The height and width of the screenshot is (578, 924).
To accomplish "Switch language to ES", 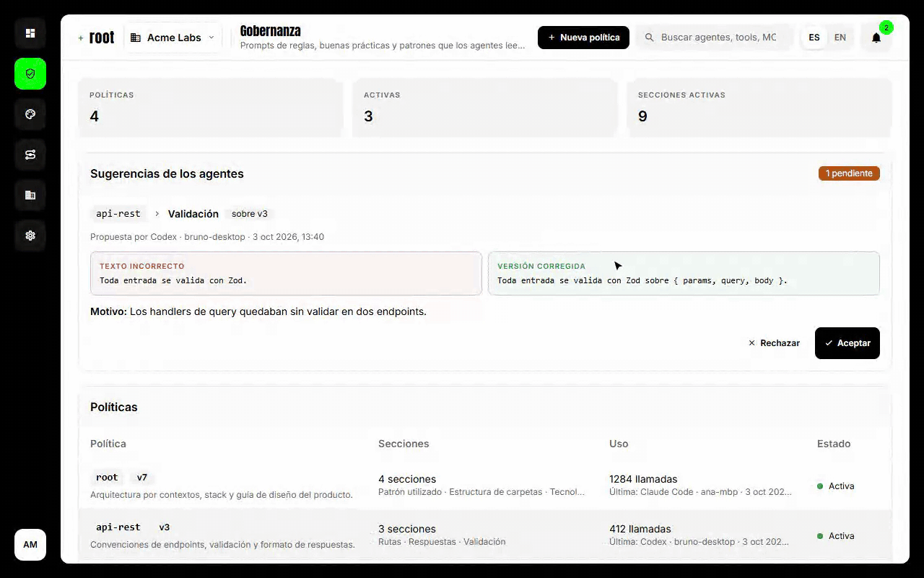I will pyautogui.click(x=814, y=38).
